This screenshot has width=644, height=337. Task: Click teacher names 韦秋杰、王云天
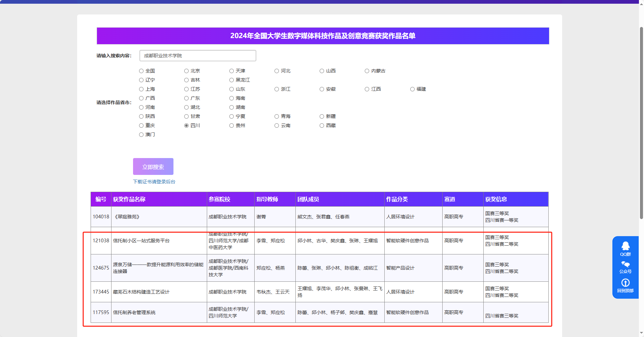tap(273, 292)
